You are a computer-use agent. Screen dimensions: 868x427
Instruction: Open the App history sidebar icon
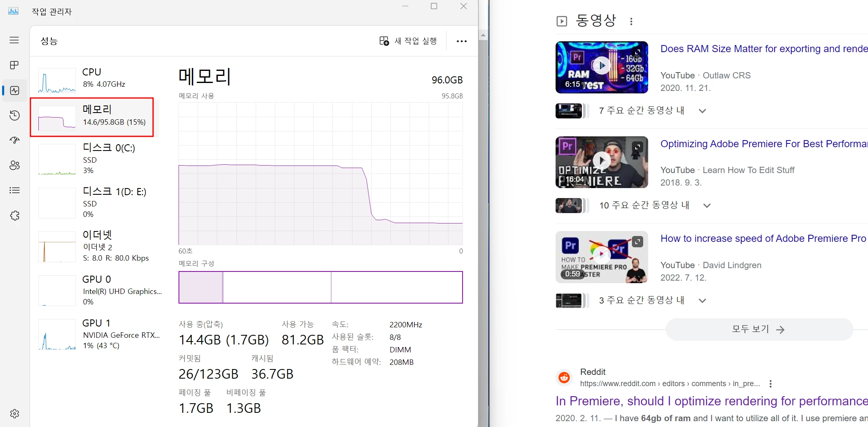[15, 116]
